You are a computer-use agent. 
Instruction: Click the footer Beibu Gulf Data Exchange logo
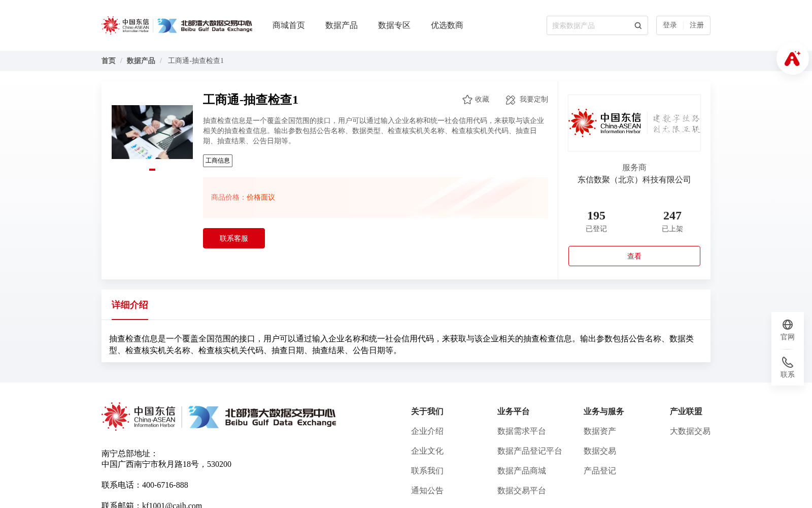[x=262, y=417]
